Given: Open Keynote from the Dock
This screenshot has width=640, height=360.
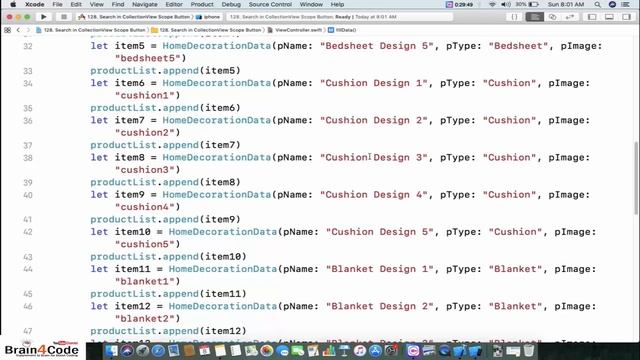Looking at the screenshot, I should pyautogui.click(x=344, y=351).
